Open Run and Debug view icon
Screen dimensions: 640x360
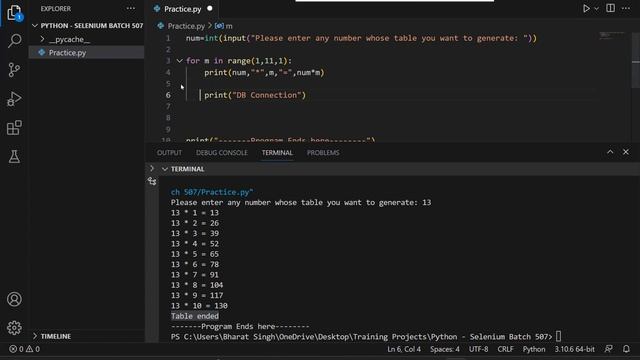pyautogui.click(x=14, y=99)
